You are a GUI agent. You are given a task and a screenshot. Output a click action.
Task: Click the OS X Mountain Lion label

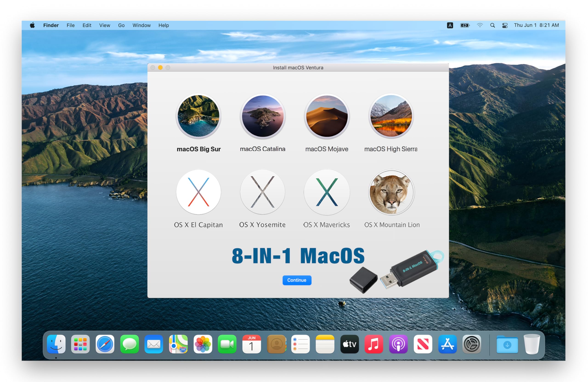(392, 225)
